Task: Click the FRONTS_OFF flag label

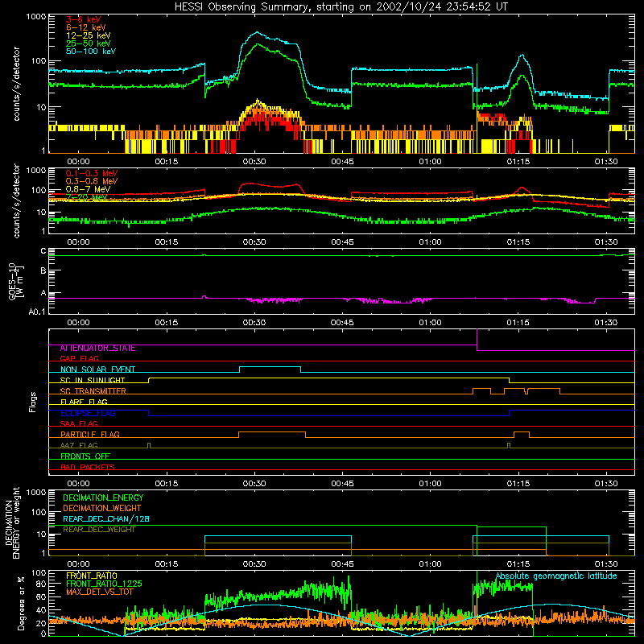Action: point(85,456)
